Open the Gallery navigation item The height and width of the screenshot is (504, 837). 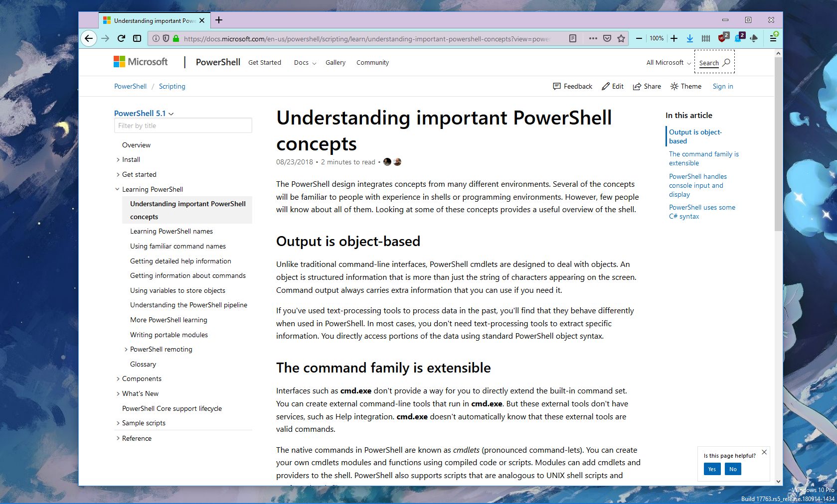click(x=335, y=62)
